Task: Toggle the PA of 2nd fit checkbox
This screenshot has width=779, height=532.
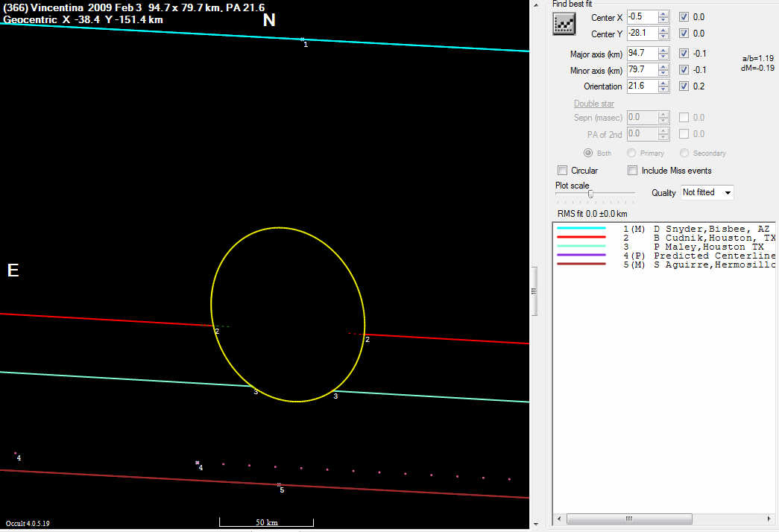Action: coord(684,133)
